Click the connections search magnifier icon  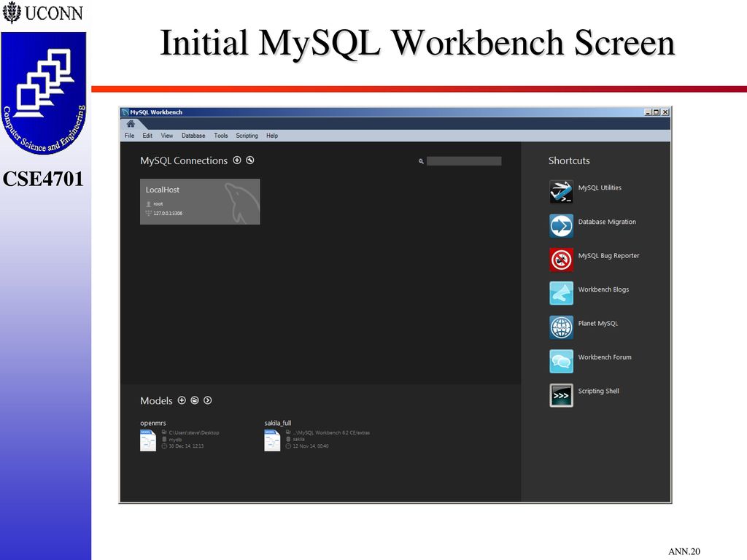click(421, 161)
